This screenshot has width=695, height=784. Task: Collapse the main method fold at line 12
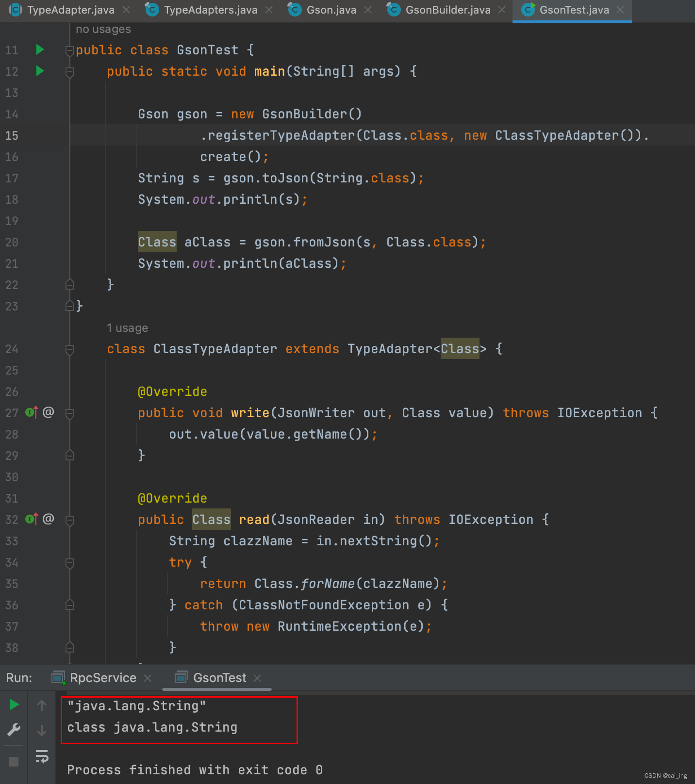tap(70, 72)
